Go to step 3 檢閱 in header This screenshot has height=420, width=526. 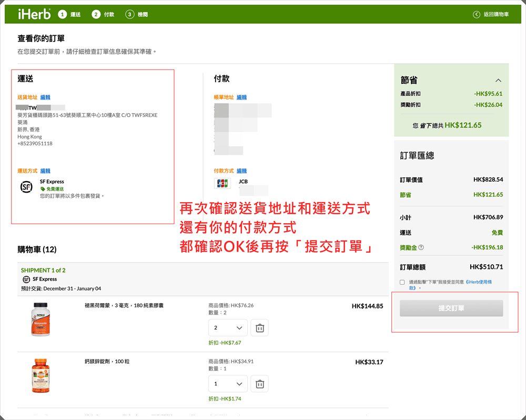(x=137, y=14)
